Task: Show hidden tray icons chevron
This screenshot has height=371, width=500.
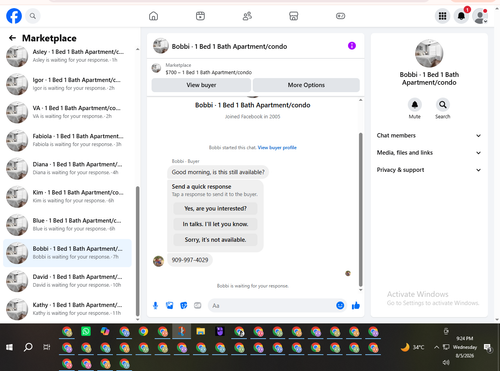Action: [436, 347]
